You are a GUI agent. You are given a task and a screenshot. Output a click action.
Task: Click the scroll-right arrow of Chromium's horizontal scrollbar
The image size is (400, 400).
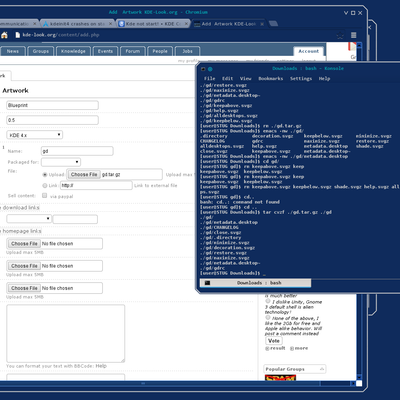[353, 383]
